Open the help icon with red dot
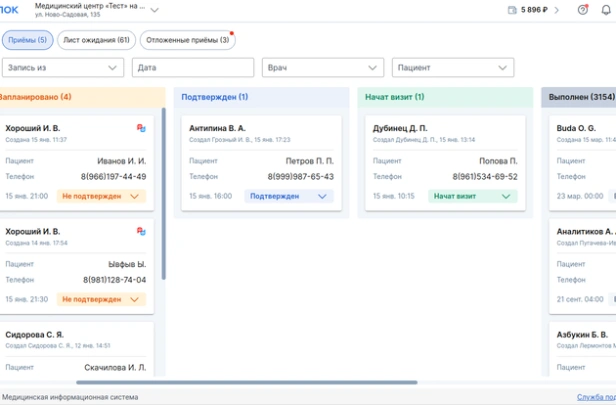Viewport: 616px width, 405px height. [x=583, y=10]
